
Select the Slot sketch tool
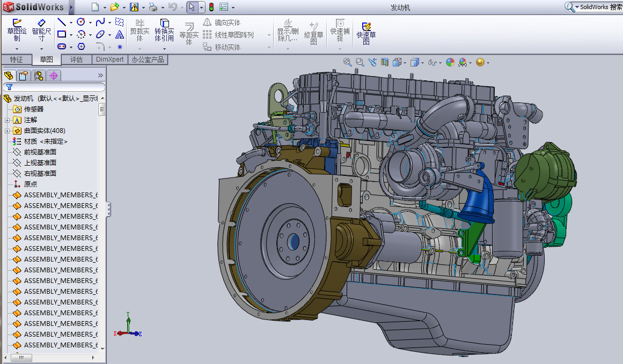pos(62,47)
